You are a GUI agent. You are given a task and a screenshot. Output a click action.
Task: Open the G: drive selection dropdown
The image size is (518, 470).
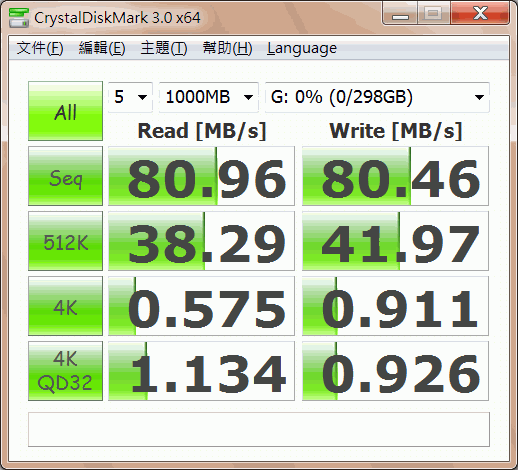tap(377, 97)
